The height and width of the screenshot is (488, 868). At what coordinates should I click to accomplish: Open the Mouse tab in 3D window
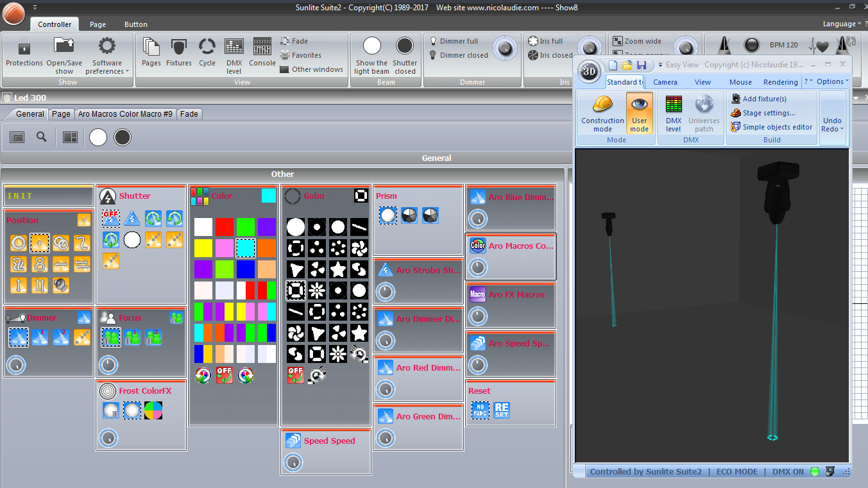pyautogui.click(x=740, y=82)
